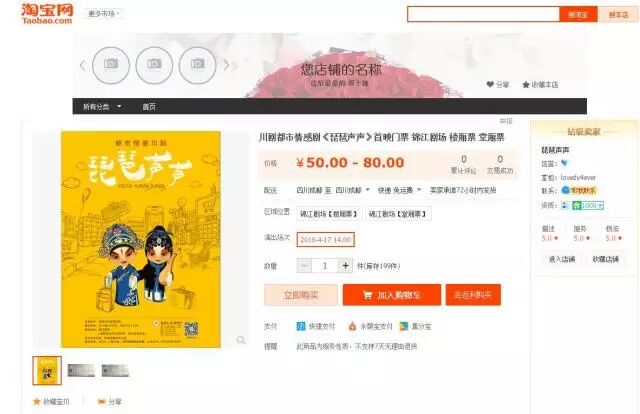Open the 四川成都 destination dropdown

pyautogui.click(x=352, y=190)
